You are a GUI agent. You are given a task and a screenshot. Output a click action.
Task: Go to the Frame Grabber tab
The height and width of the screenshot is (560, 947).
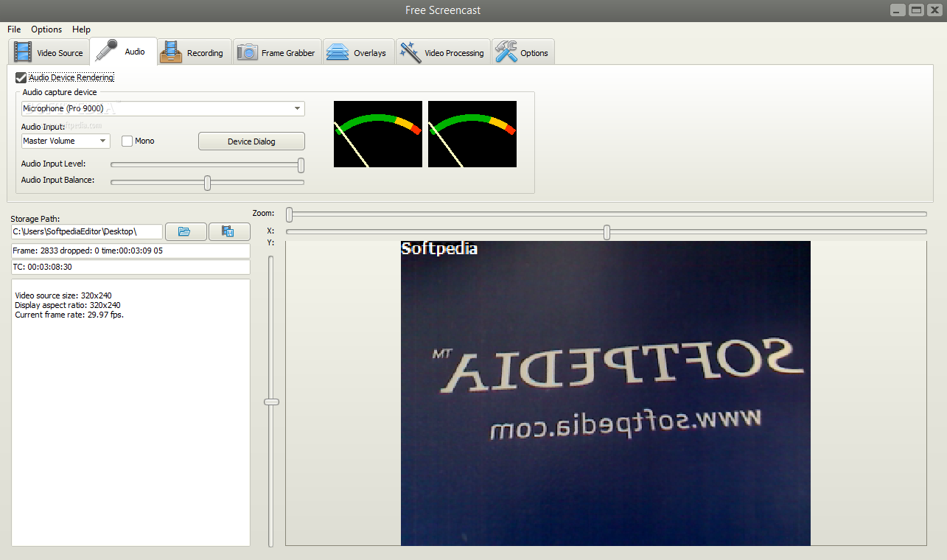click(x=277, y=52)
